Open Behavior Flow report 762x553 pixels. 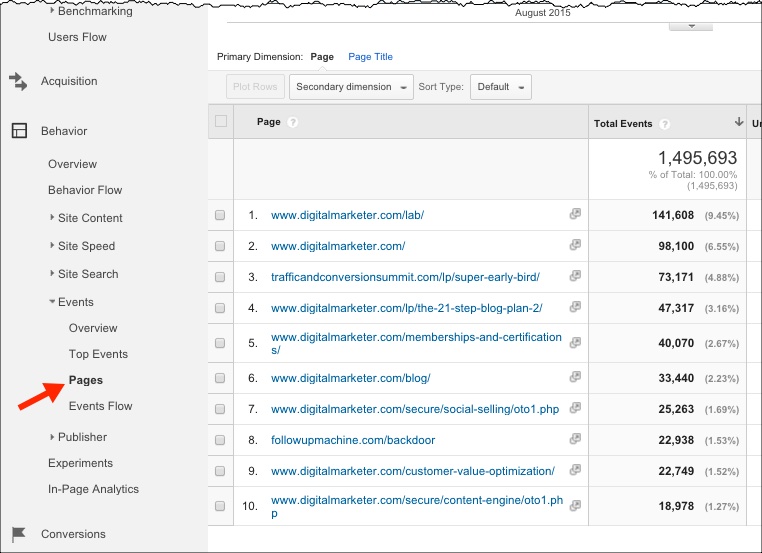click(85, 190)
